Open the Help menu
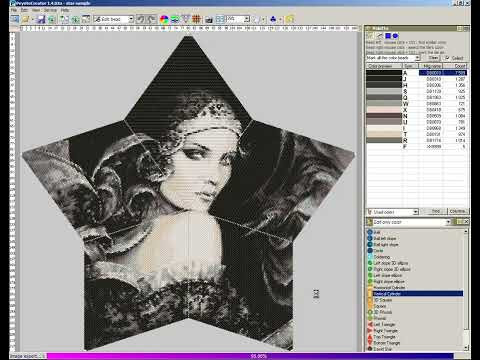This screenshot has width=480, height=360. [x=65, y=10]
